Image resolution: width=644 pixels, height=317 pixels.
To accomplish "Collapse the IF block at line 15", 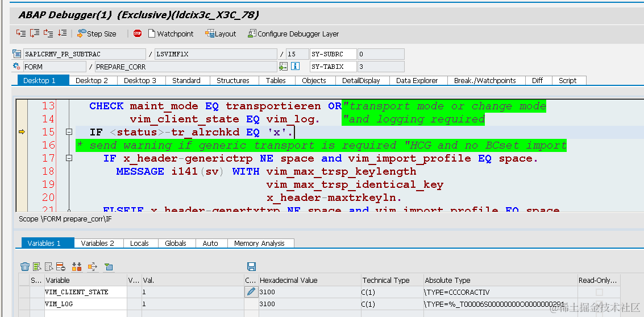I will point(69,132).
